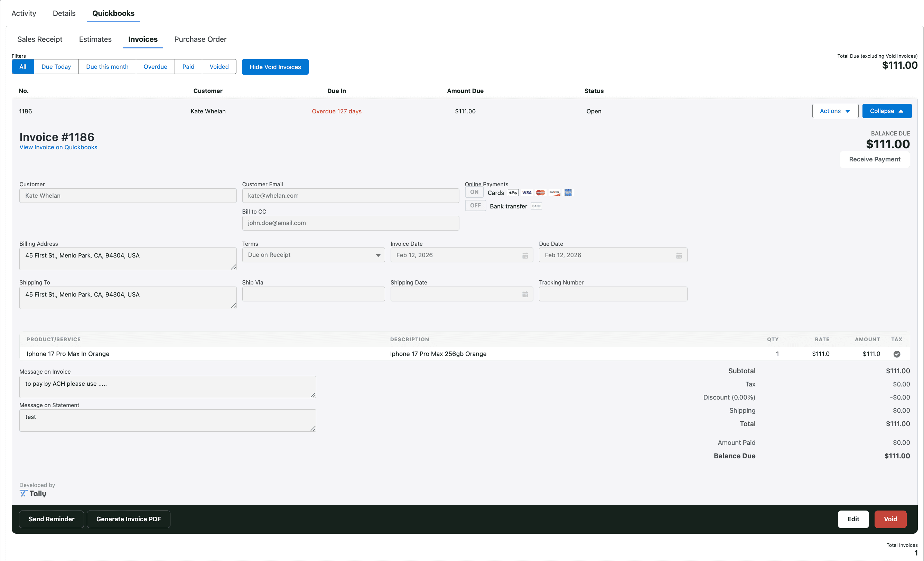Filter invoices by Due Today
This screenshot has height=561, width=924.
click(x=56, y=67)
